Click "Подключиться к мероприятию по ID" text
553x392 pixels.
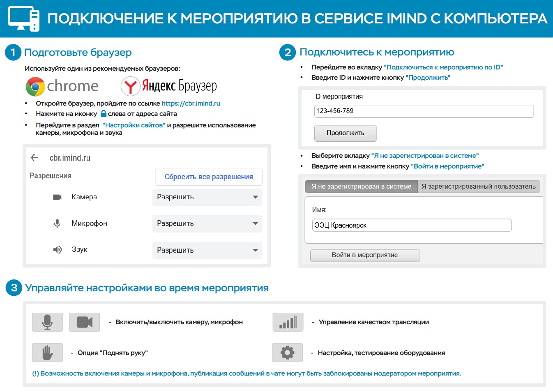click(x=443, y=67)
